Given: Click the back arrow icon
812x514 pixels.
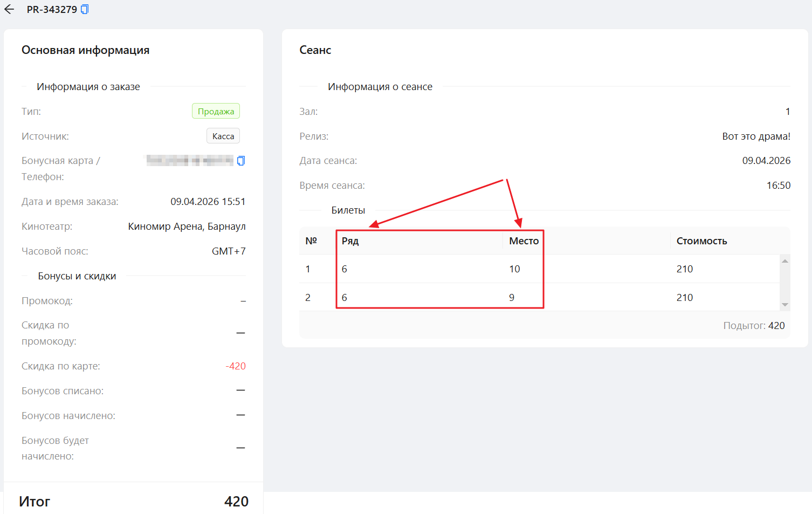Looking at the screenshot, I should 9,9.
